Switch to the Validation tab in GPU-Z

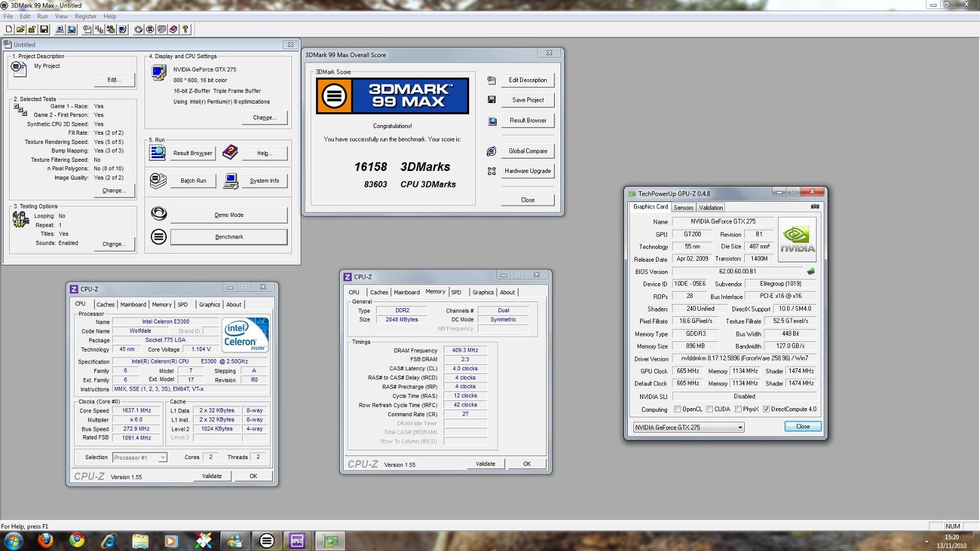click(711, 207)
